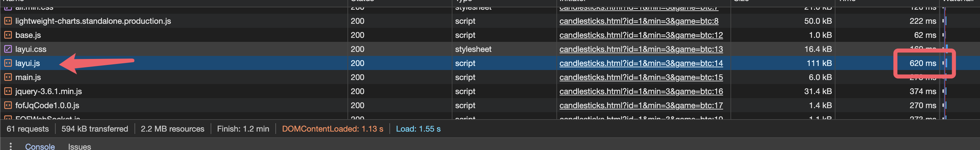Select the main.js request row
The width and height of the screenshot is (980, 150).
(x=490, y=77)
